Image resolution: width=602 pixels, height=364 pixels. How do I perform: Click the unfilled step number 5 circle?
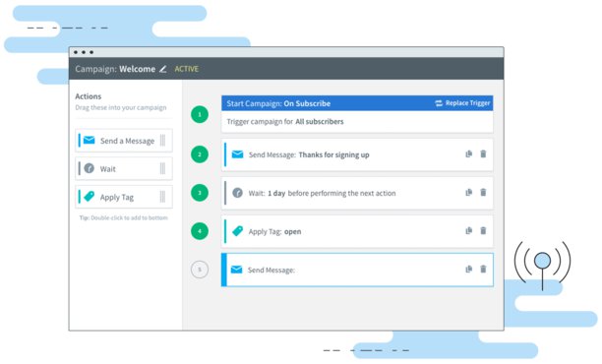click(200, 270)
